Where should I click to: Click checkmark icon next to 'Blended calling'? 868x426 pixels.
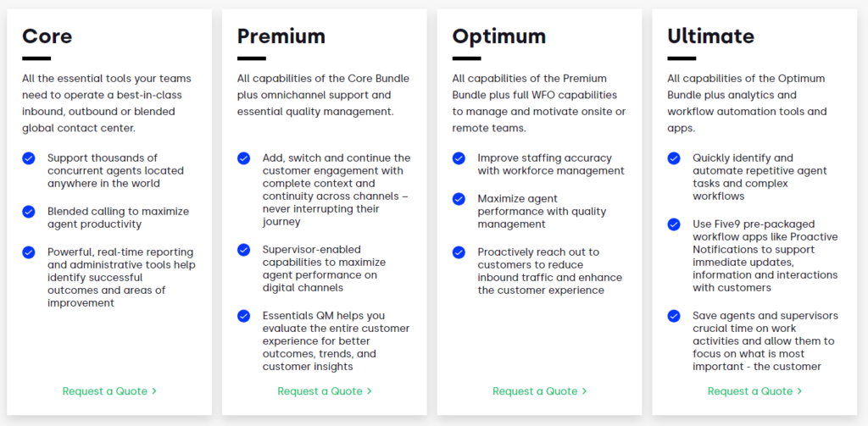tap(29, 212)
